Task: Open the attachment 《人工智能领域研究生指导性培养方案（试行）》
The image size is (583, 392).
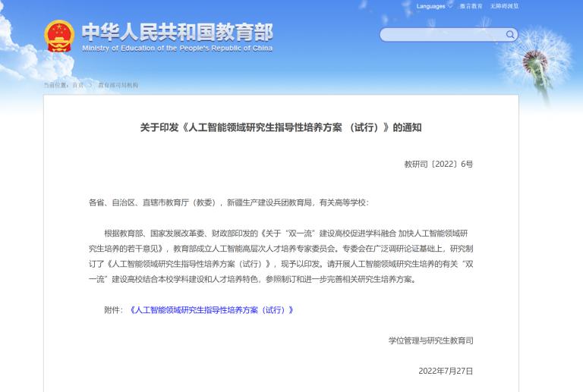Action: pos(210,309)
